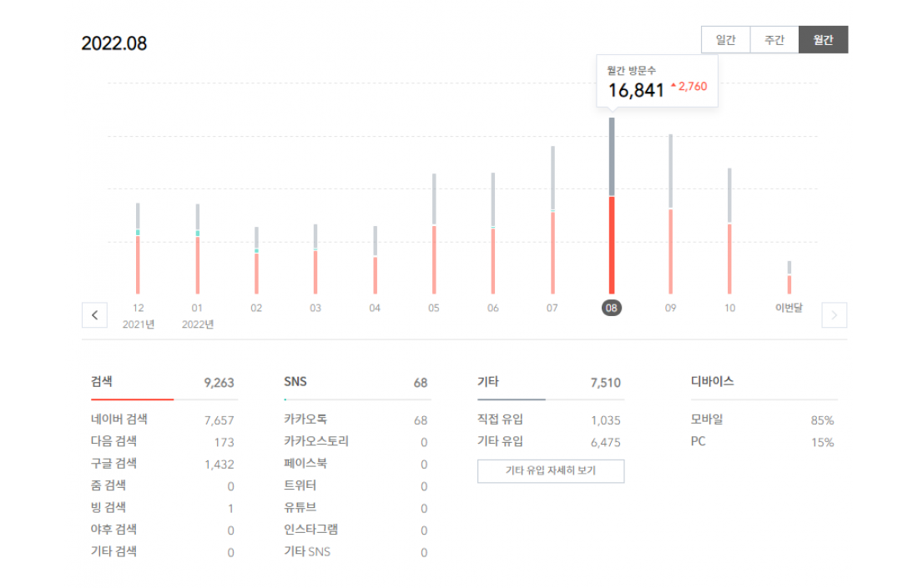
Task: Click the 구글 검색 row
Action: click(162, 464)
